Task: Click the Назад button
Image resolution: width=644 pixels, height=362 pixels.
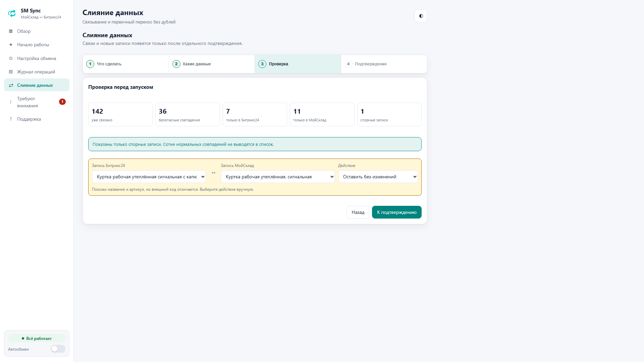Action: tap(358, 212)
